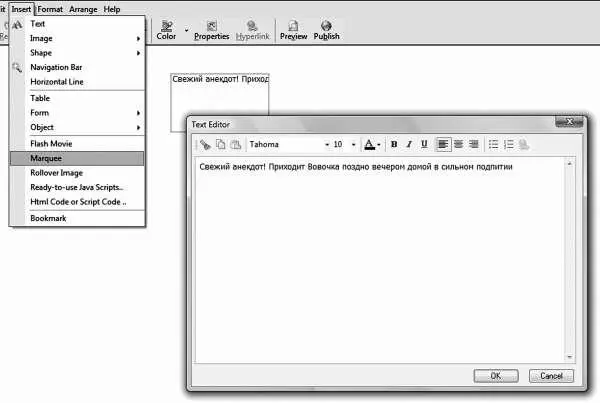The height and width of the screenshot is (403, 600).
Task: Align text right in Text Editor
Action: pyautogui.click(x=474, y=145)
